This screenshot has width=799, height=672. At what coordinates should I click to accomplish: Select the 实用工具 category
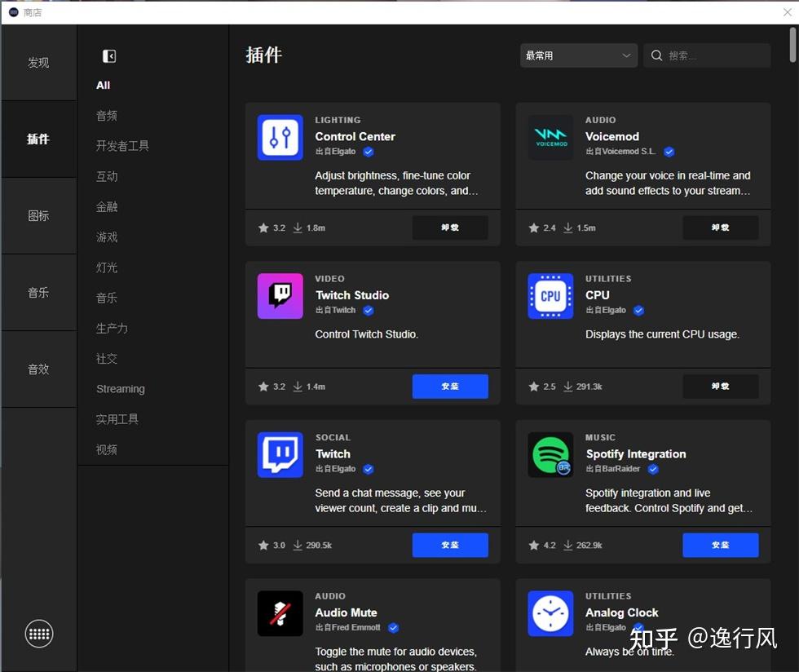117,419
